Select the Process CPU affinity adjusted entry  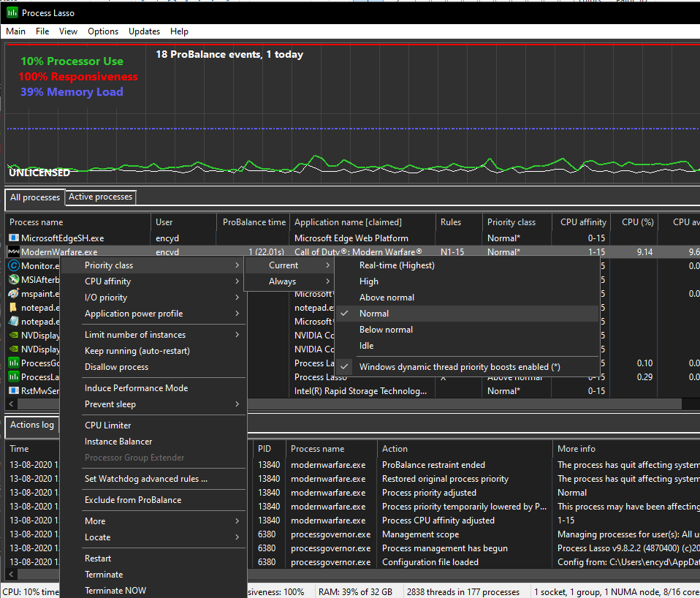(x=438, y=521)
